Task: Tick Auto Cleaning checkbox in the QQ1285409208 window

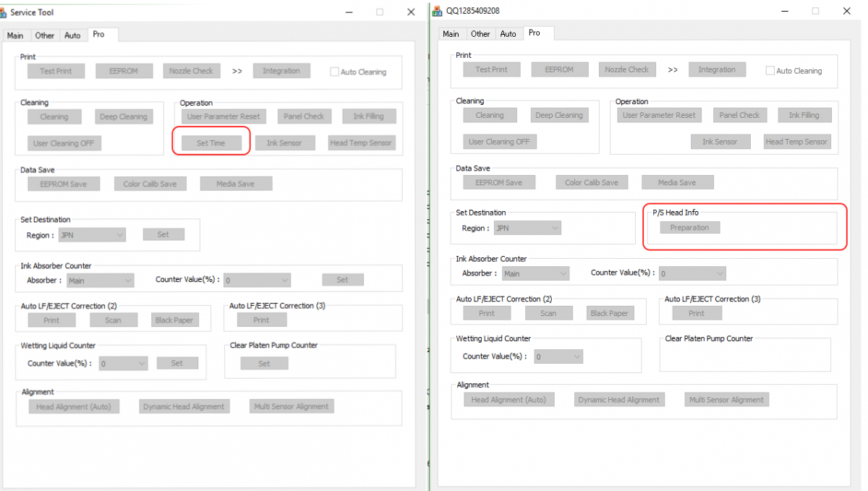Action: click(770, 71)
